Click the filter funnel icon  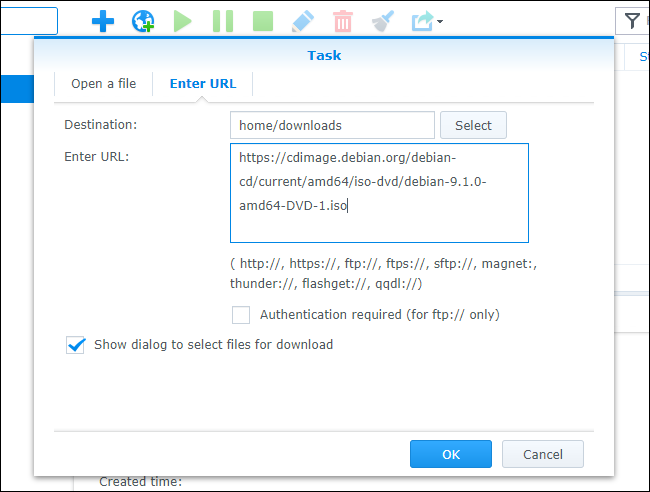click(632, 20)
